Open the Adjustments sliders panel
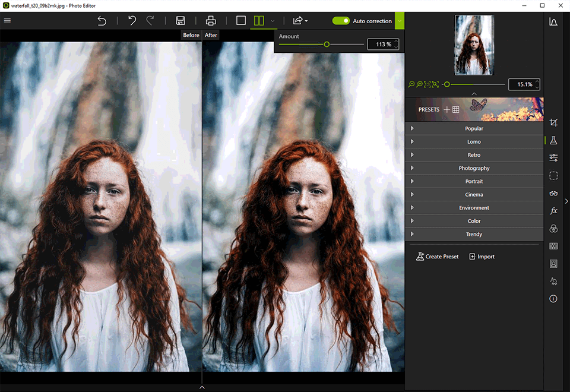Screen dimensions: 570x392 (x=553, y=158)
